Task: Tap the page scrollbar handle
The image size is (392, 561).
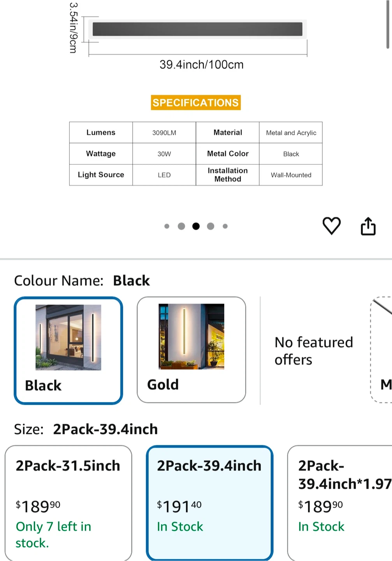Action: [388, 24]
